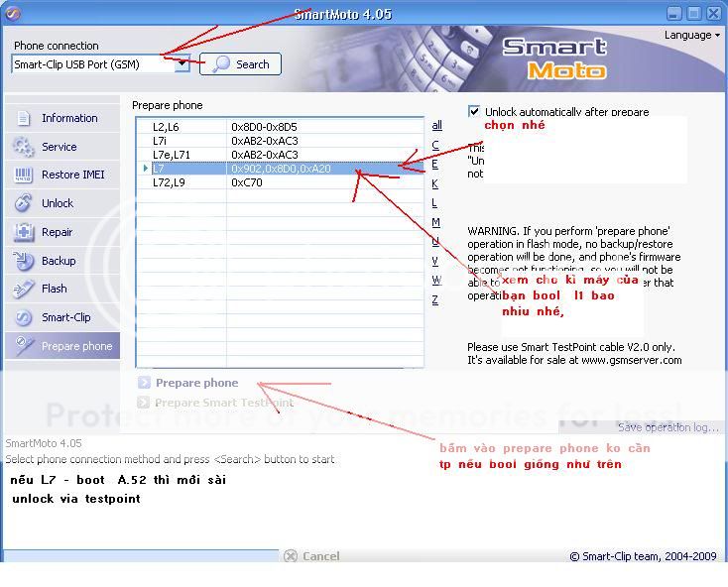Select the L7e,L71 model row
The height and width of the screenshot is (587, 728).
281,155
